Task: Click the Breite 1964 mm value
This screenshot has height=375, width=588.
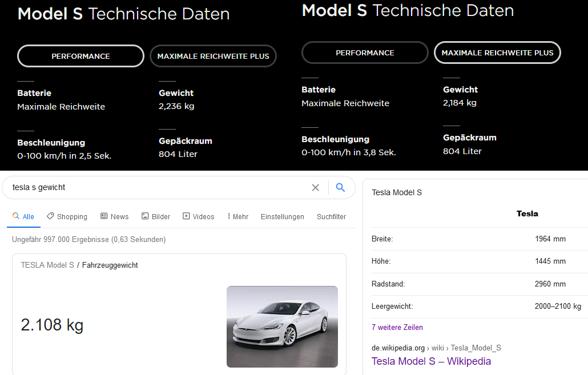Action: 550,239
